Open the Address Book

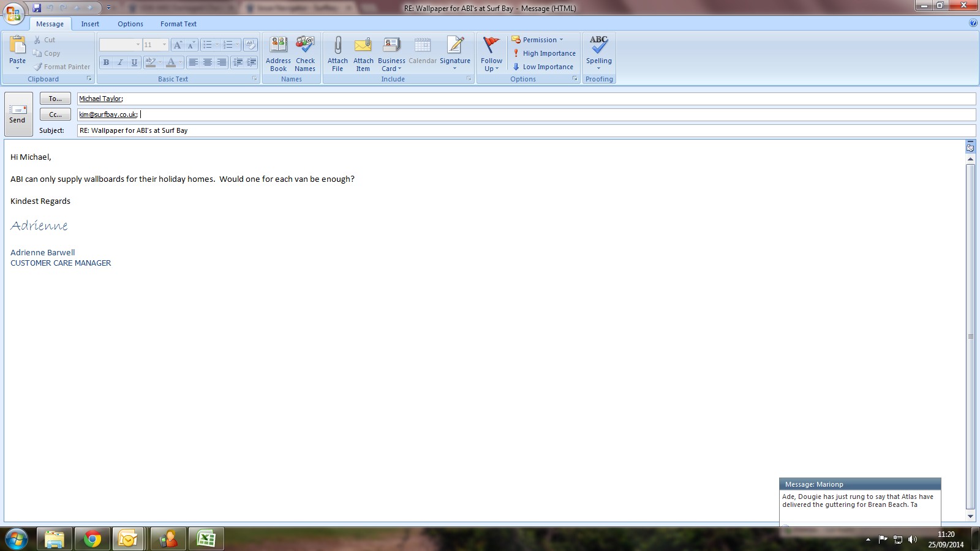(278, 54)
